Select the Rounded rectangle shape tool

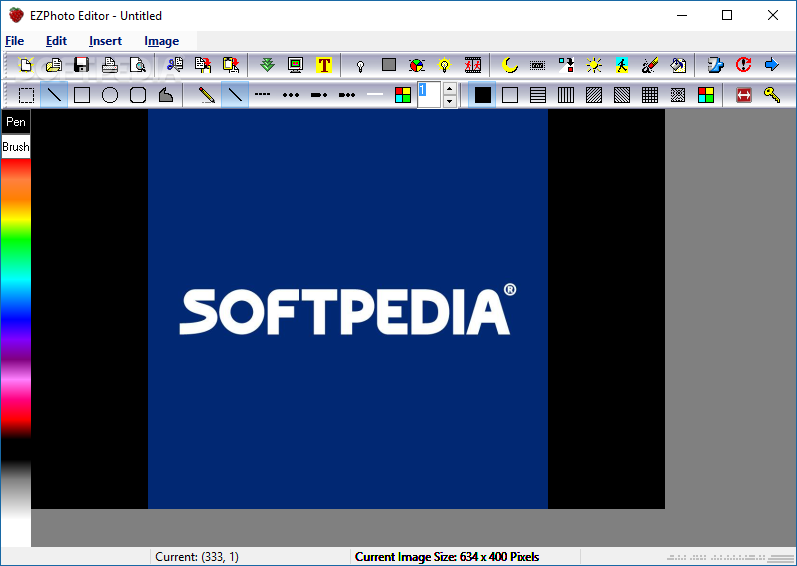(x=138, y=95)
